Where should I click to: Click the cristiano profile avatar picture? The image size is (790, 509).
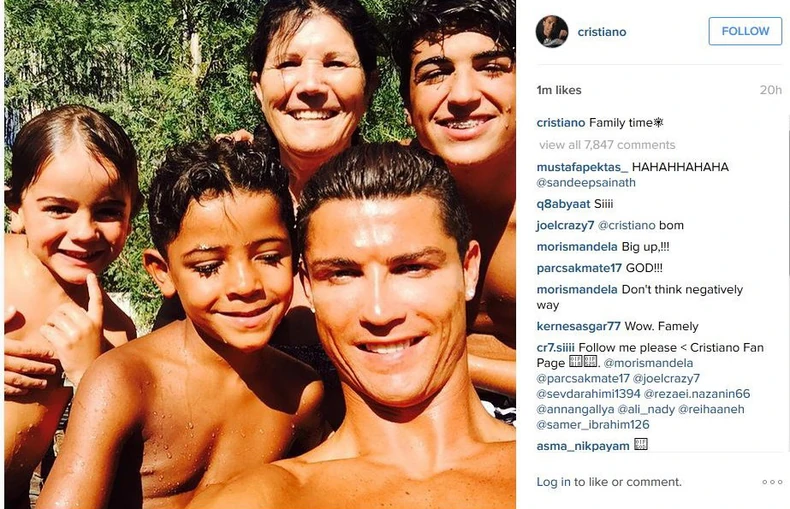click(552, 32)
